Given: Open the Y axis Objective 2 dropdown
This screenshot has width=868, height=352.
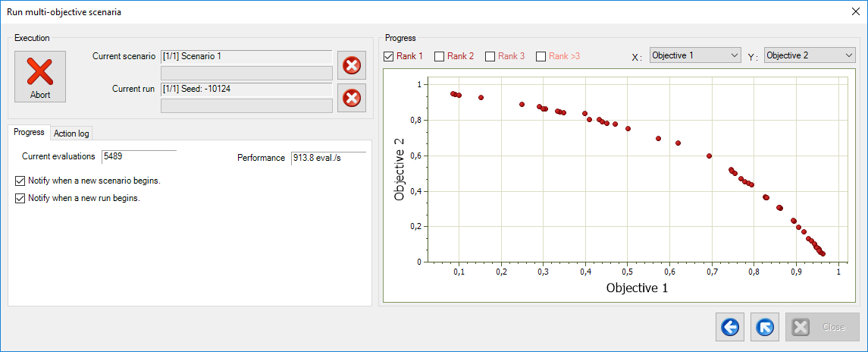Looking at the screenshot, I should tap(810, 55).
